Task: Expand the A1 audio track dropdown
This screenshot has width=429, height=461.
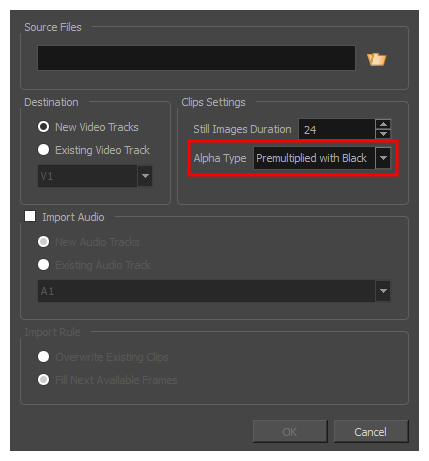Action: tap(383, 291)
